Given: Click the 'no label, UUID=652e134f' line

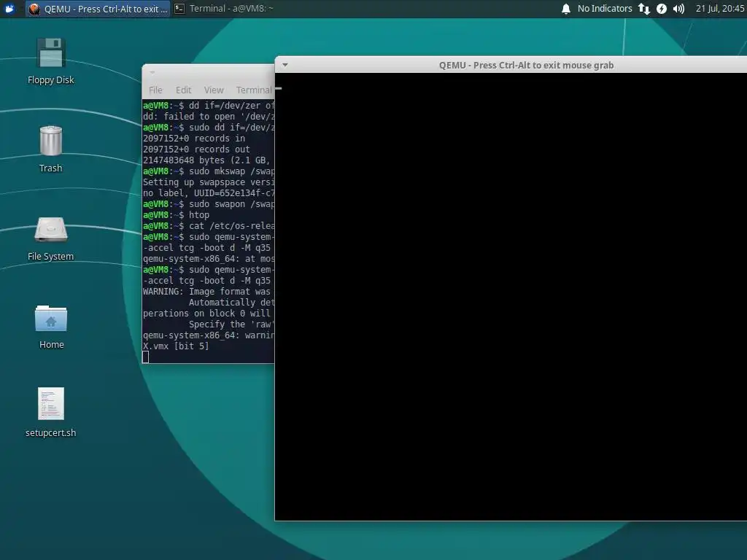Looking at the screenshot, I should pyautogui.click(x=209, y=193).
